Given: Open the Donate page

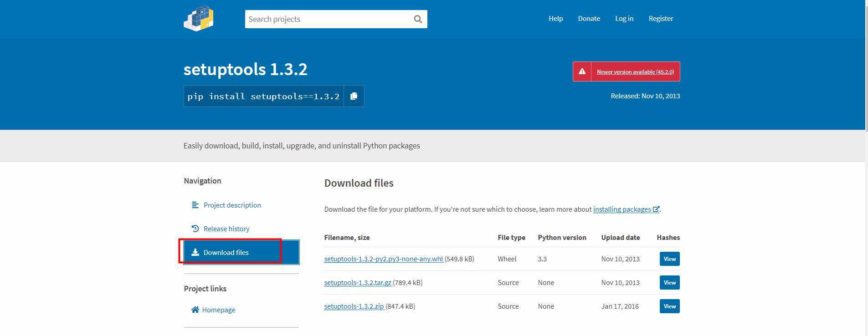Looking at the screenshot, I should [x=589, y=19].
